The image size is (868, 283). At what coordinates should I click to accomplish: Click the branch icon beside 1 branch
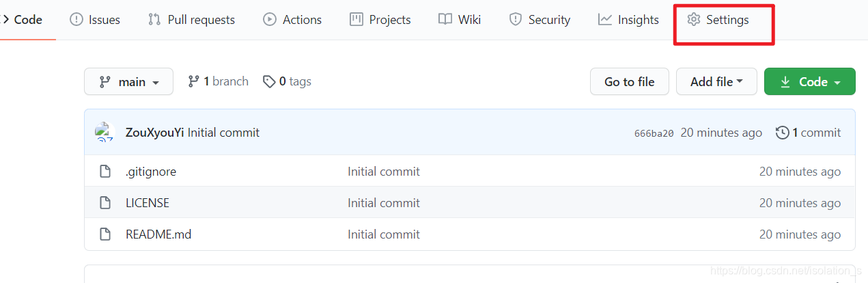coord(194,81)
